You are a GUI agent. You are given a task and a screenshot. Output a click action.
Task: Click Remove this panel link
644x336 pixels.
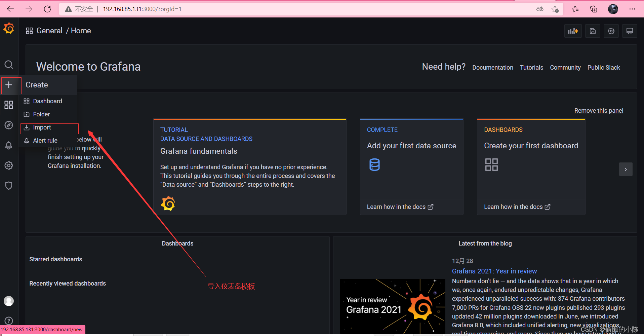click(599, 111)
